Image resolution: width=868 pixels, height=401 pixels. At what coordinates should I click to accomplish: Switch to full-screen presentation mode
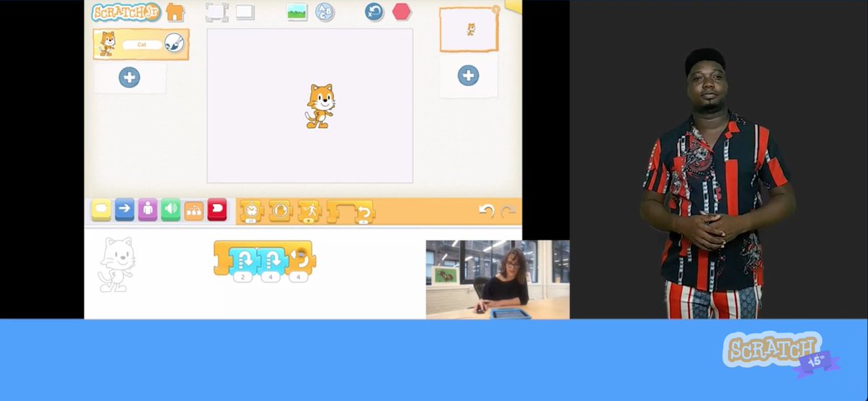216,12
